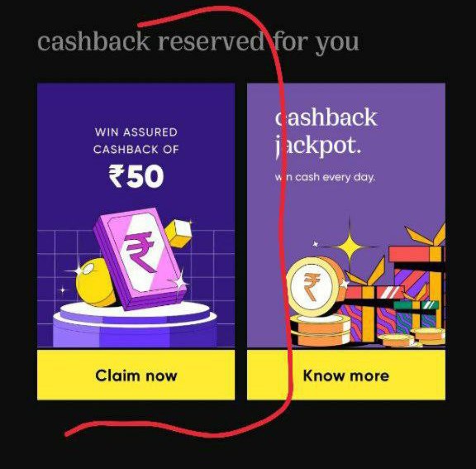Image resolution: width=476 pixels, height=469 pixels.
Task: Click the 'cashback jackpot.' title
Action: point(326,132)
